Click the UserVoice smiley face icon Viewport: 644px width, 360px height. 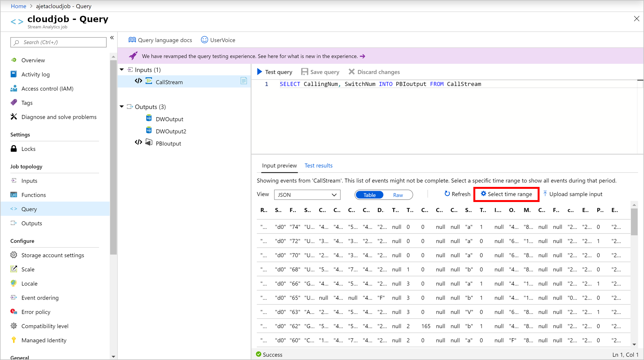pos(204,40)
